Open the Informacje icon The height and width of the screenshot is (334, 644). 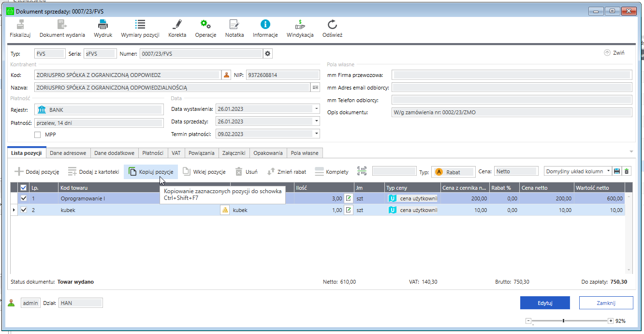coord(265,25)
